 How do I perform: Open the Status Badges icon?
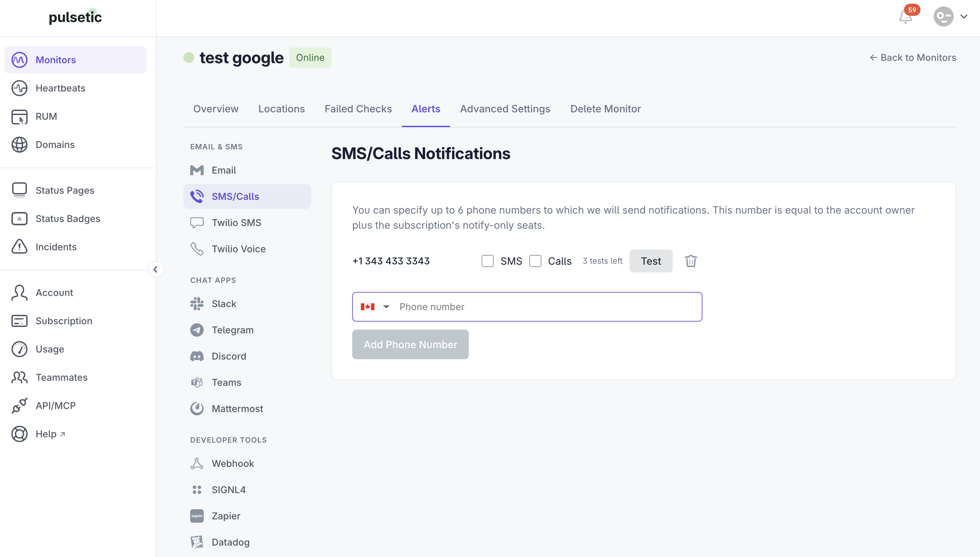coord(19,218)
